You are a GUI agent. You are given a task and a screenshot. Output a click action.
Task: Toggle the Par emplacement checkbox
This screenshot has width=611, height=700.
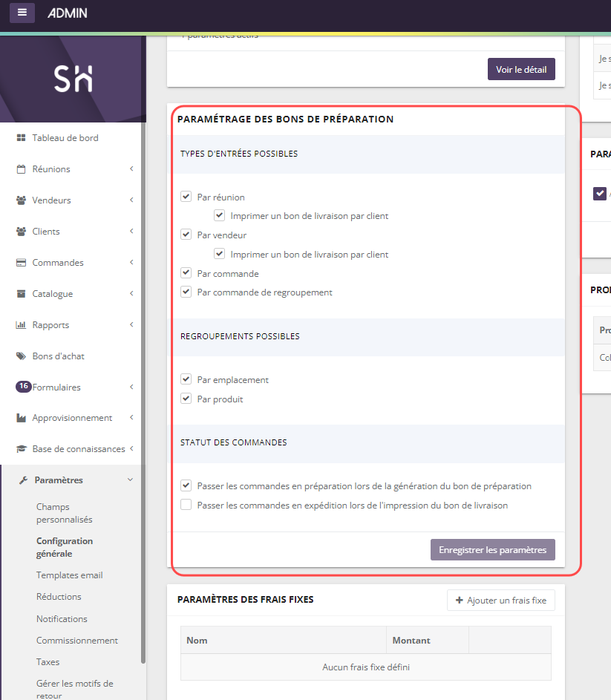click(186, 379)
